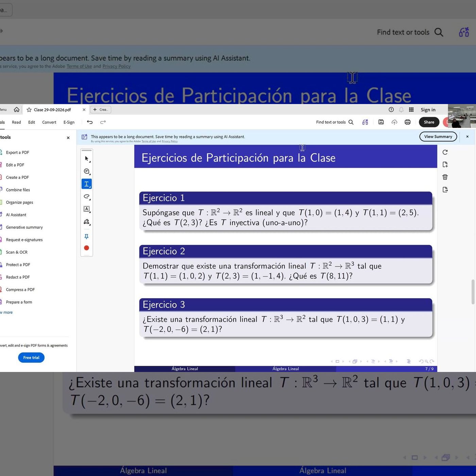Choose the Scan & OCR tool

[16, 252]
